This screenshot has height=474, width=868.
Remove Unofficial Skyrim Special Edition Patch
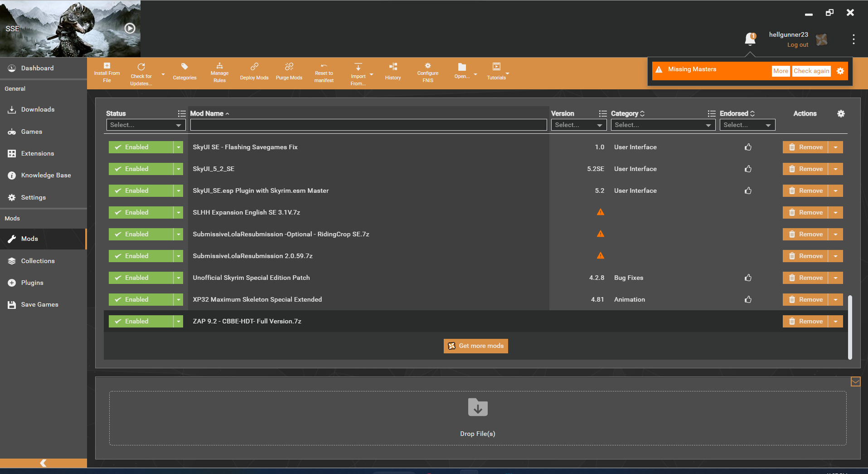pyautogui.click(x=805, y=278)
